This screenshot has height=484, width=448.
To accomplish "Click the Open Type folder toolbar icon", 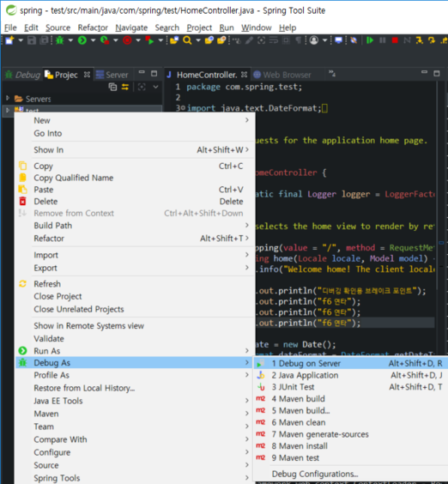I will (x=174, y=40).
